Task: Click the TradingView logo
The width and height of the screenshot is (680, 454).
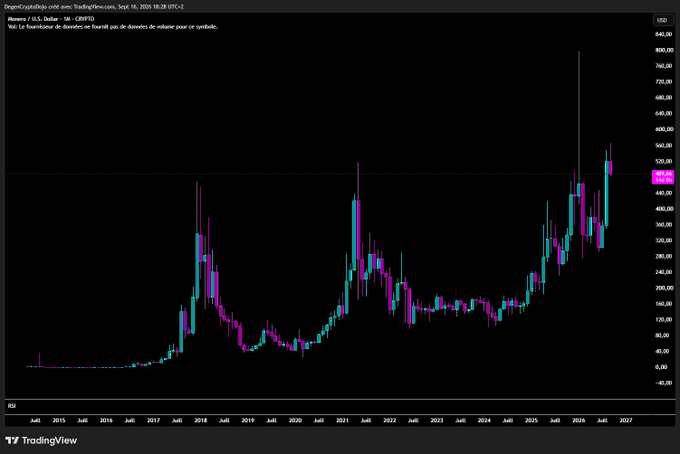Action: click(x=41, y=441)
